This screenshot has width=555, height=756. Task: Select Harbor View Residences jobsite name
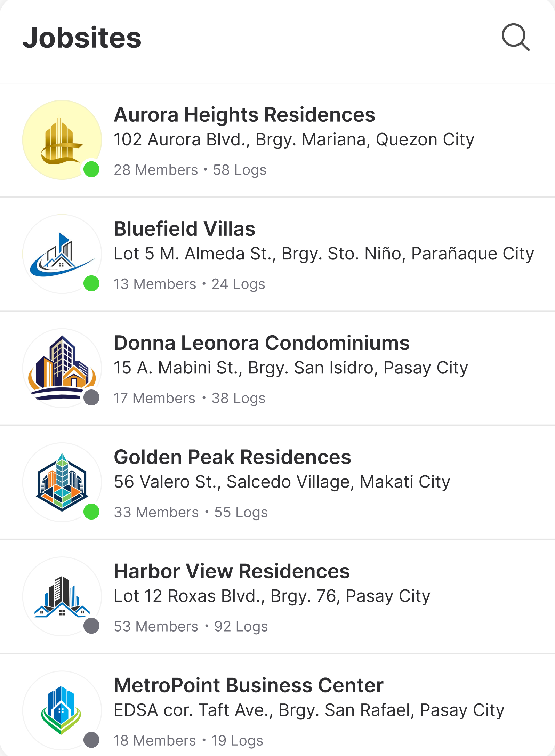tap(232, 571)
